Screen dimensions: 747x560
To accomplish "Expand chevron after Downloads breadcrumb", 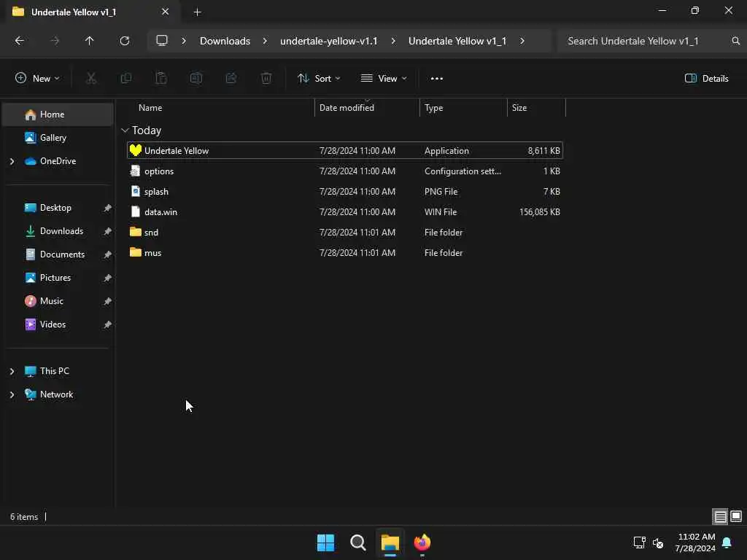I will (265, 41).
